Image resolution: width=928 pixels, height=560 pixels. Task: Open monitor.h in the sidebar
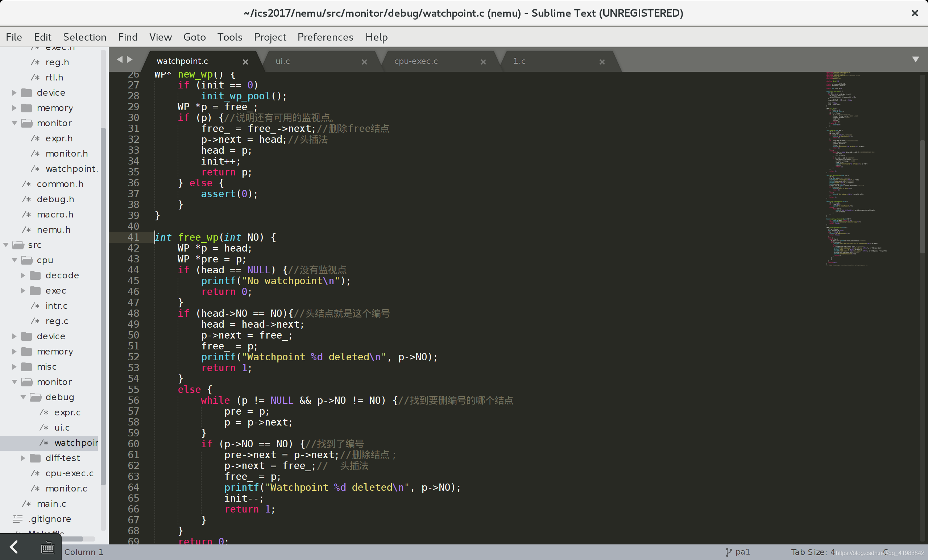(67, 154)
